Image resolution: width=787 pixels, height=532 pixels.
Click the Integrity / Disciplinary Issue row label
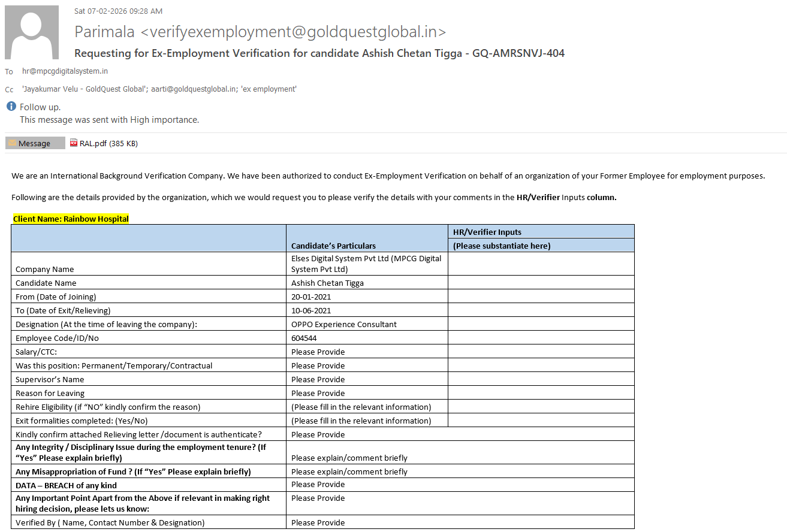click(141, 452)
